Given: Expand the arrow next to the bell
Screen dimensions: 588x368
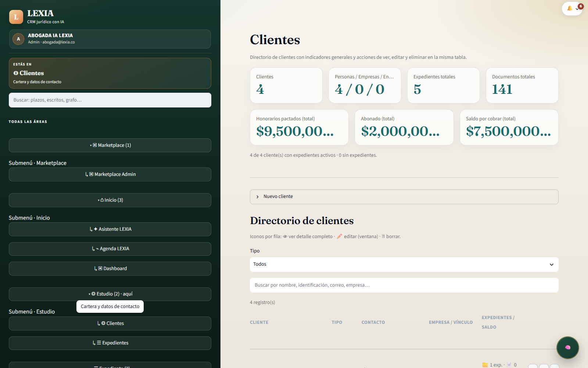Looking at the screenshot, I should [x=577, y=9].
